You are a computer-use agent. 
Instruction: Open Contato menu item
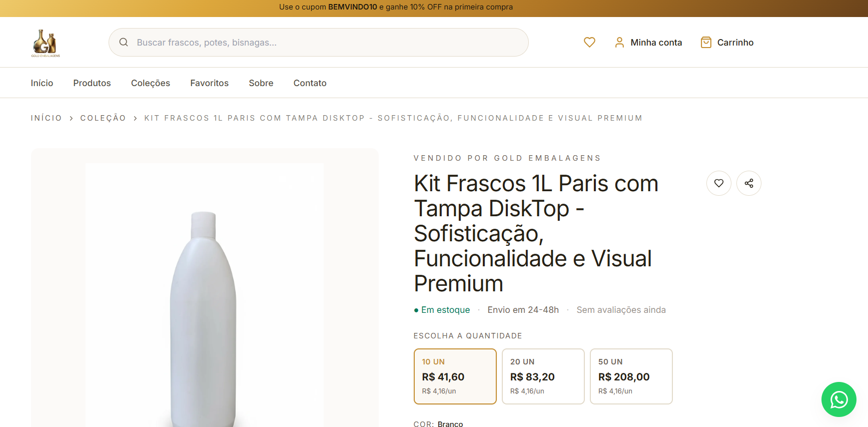tap(310, 83)
